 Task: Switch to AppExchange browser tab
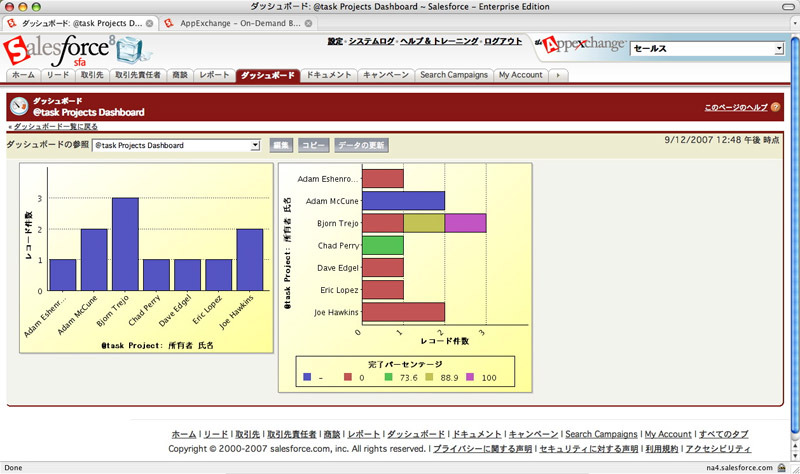click(x=238, y=23)
